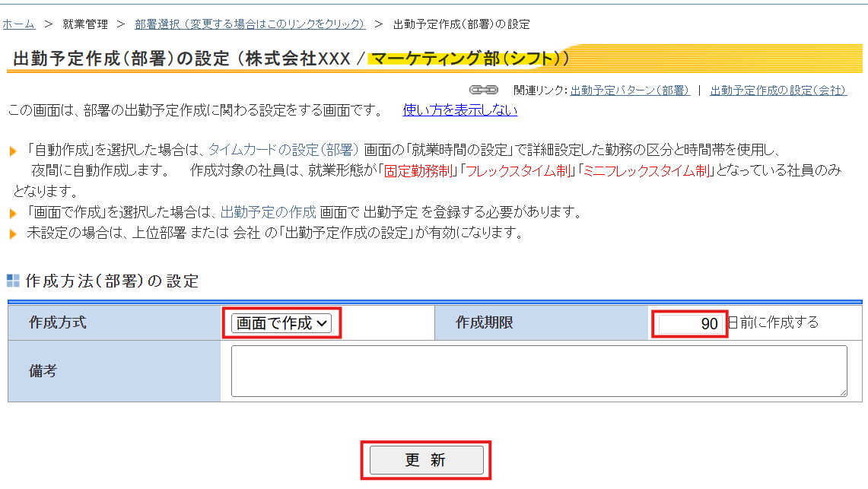
Task: Open the 出勤予定作成の設定(会社) related link
Action: tap(777, 90)
